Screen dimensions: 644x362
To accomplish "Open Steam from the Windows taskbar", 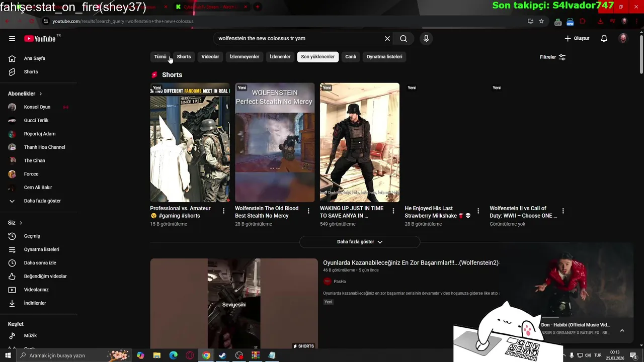I will click(x=222, y=355).
